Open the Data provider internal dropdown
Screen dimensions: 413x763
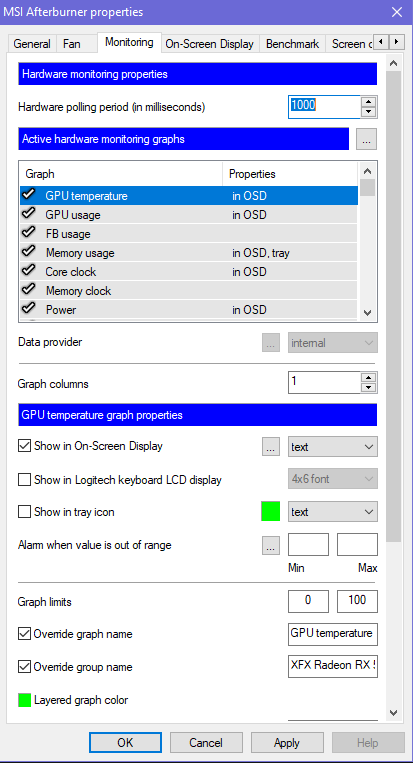[333, 343]
